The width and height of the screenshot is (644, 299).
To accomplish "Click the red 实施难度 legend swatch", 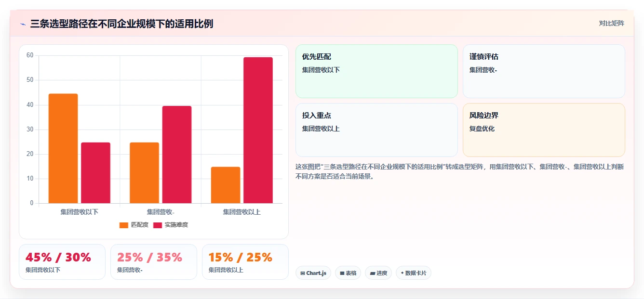I will 158,225.
